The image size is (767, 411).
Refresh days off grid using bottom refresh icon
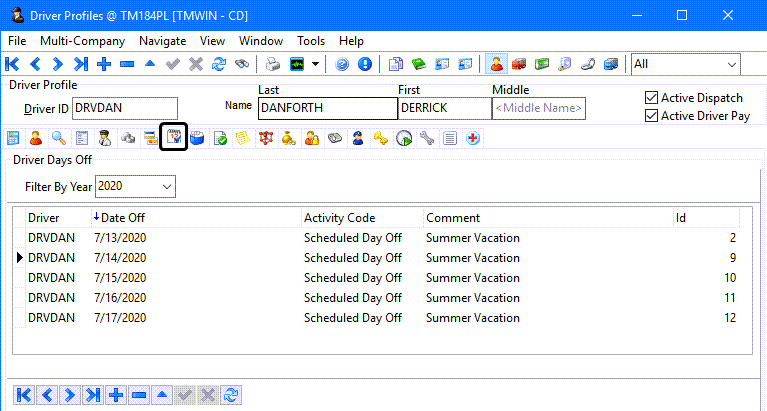click(233, 395)
